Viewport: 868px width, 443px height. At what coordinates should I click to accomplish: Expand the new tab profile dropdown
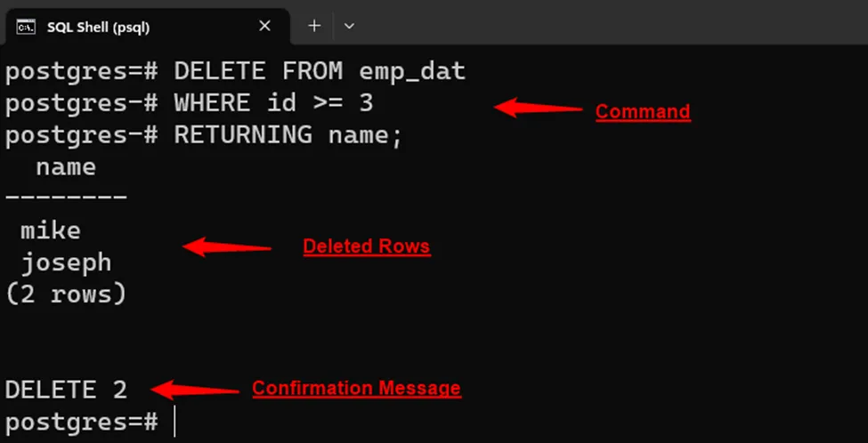point(349,26)
